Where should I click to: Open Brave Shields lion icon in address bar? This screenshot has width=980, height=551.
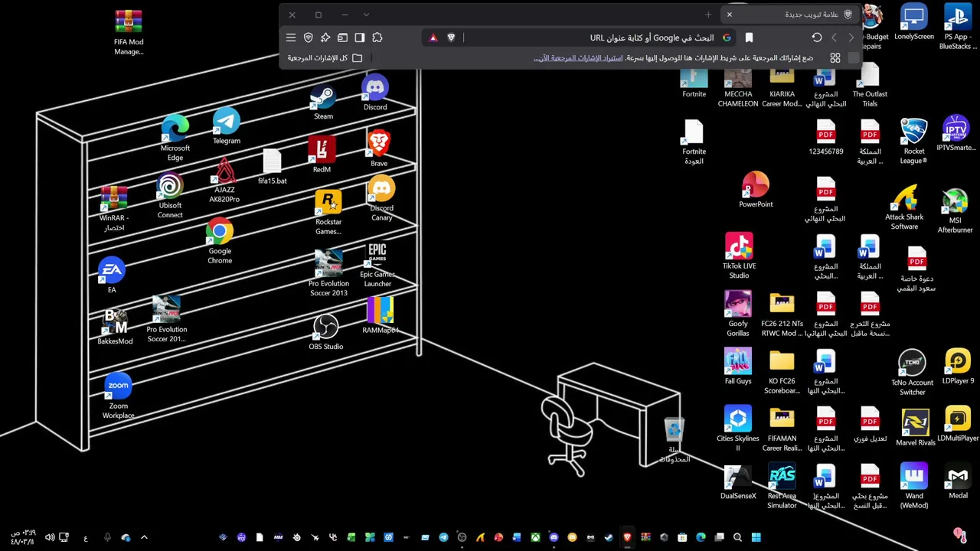click(x=451, y=37)
